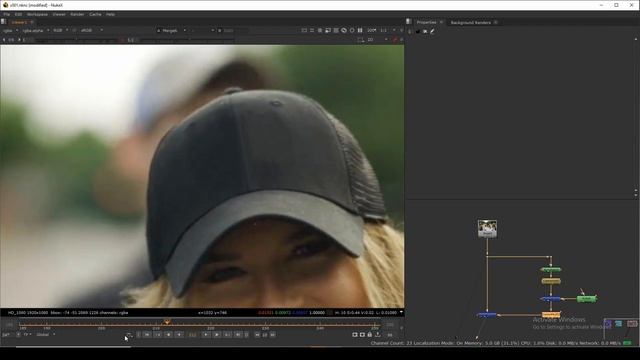
Task: Click the timeline playhead marker
Action: [167, 322]
